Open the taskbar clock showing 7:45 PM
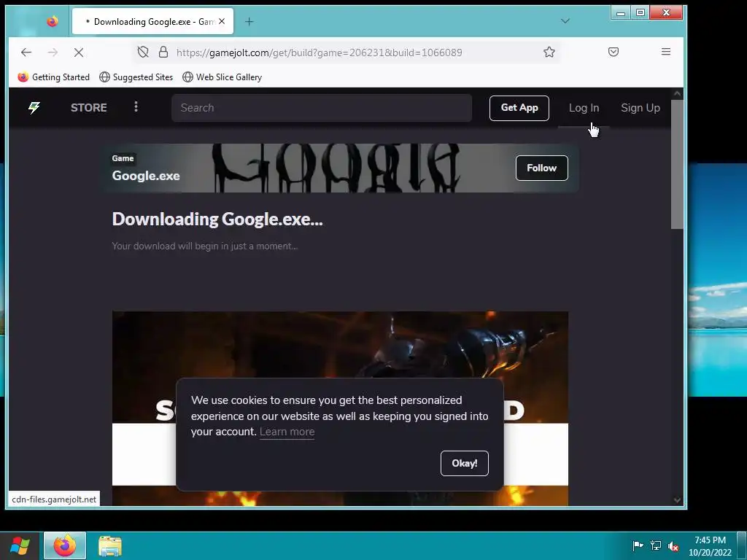The image size is (747, 560). [710, 546]
